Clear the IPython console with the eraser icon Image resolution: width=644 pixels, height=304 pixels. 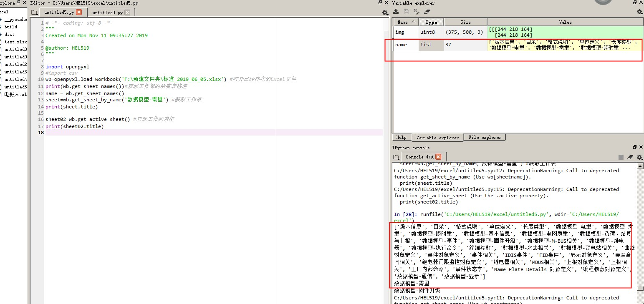630,157
